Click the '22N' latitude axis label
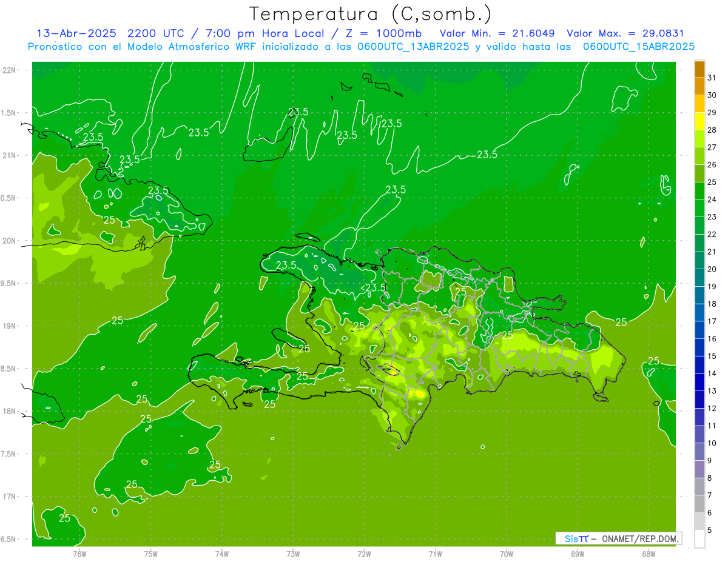This screenshot has height=562, width=728. 10,70
